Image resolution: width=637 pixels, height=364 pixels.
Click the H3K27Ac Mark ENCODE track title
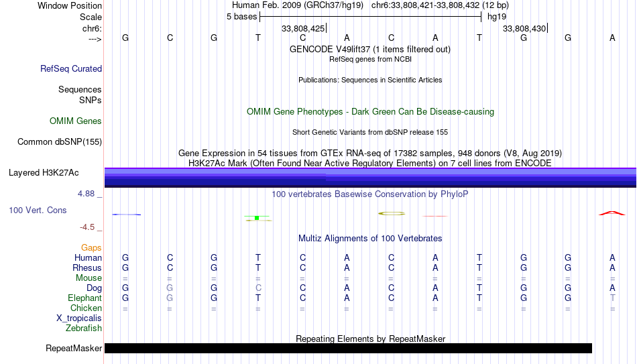[370, 164]
